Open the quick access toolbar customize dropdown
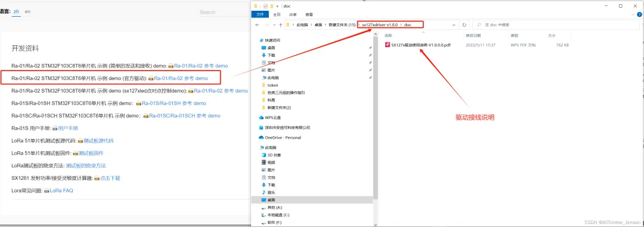 pyautogui.click(x=278, y=6)
